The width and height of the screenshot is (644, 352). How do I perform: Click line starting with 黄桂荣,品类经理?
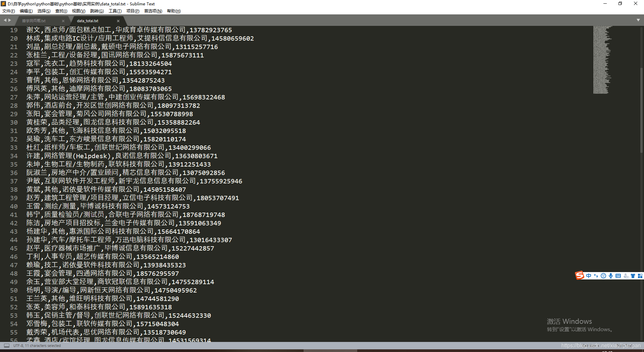[113, 123]
